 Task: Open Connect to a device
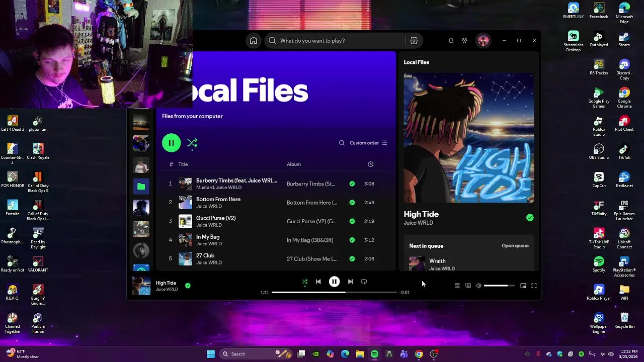tap(468, 286)
